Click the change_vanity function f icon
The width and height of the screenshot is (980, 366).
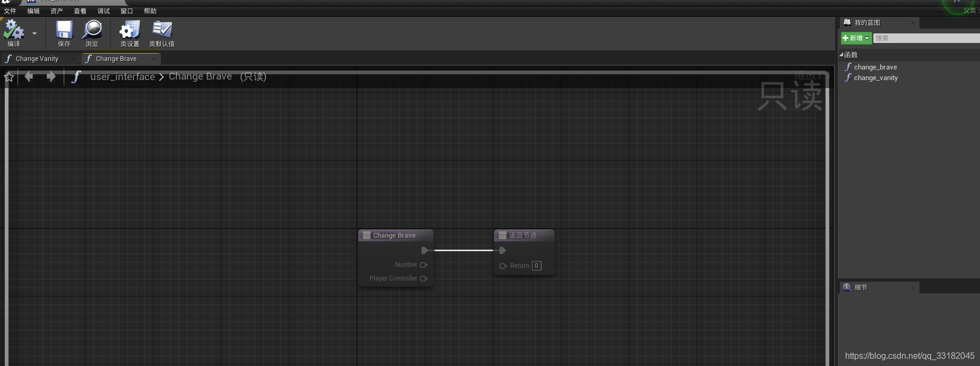[x=848, y=77]
